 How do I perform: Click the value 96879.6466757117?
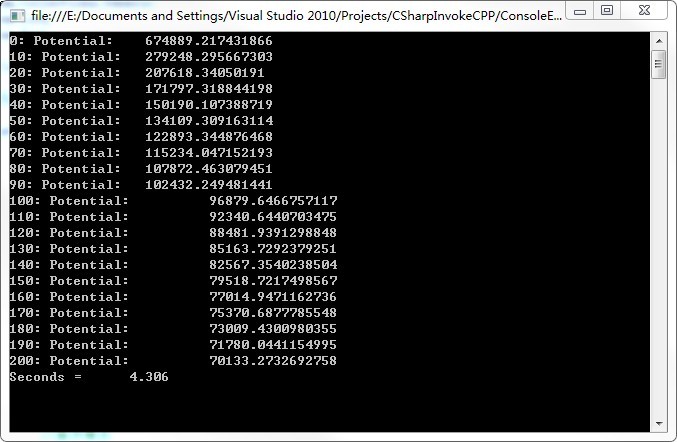point(273,200)
